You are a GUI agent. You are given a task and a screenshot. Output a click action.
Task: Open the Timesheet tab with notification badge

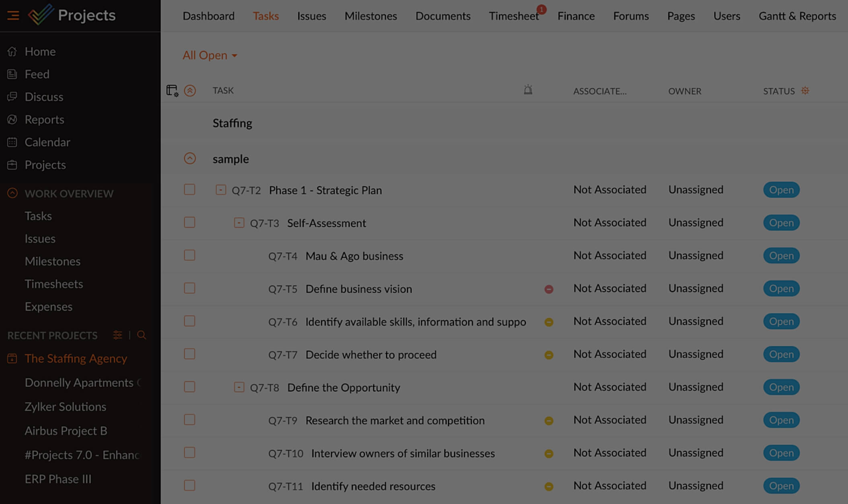(x=514, y=16)
